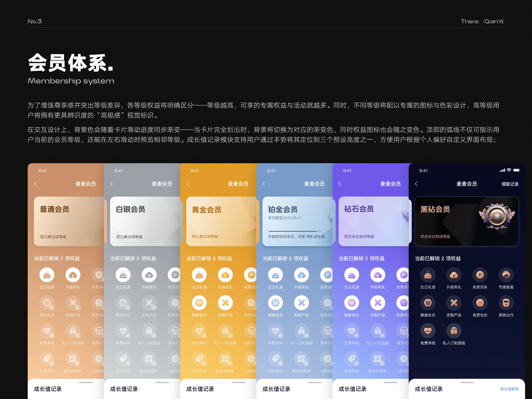This screenshot has width=532, height=399.
Task: Select the 钻石会员 membership card
Action: point(374,221)
